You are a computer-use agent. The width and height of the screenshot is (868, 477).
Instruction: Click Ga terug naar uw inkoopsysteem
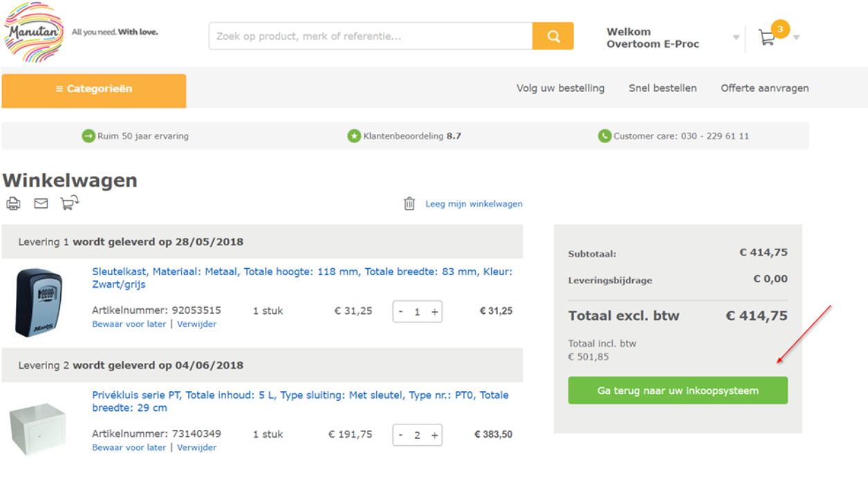click(x=678, y=391)
